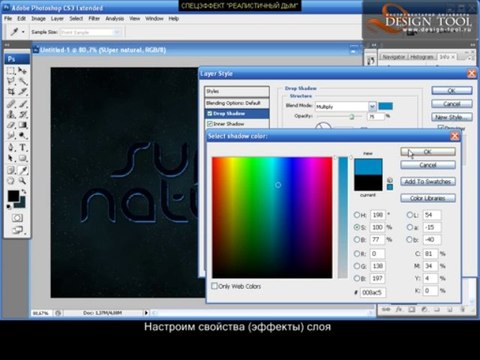Open the Eyedropper tool preset picker arrow

point(23,32)
